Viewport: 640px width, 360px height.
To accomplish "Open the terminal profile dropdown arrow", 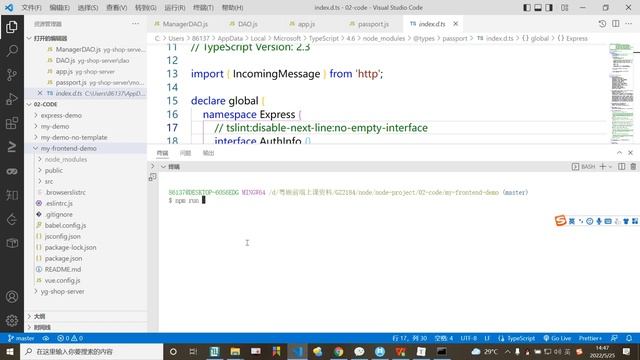I will (x=611, y=167).
